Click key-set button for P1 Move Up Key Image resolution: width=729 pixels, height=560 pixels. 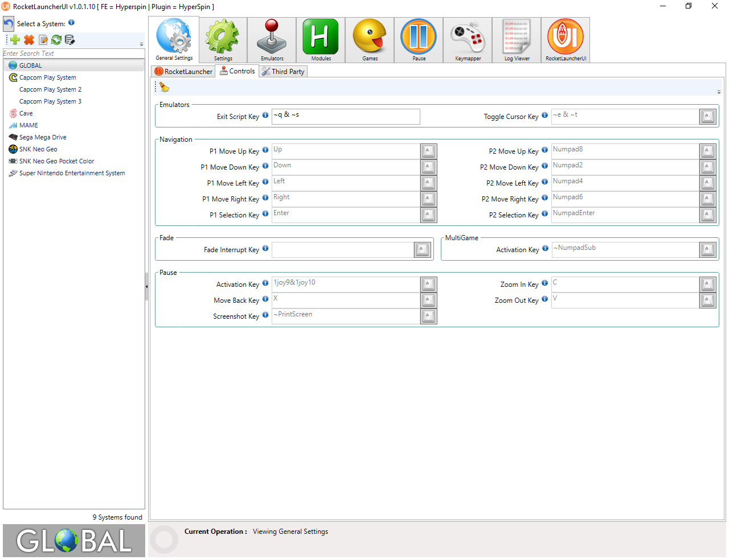[x=428, y=151]
